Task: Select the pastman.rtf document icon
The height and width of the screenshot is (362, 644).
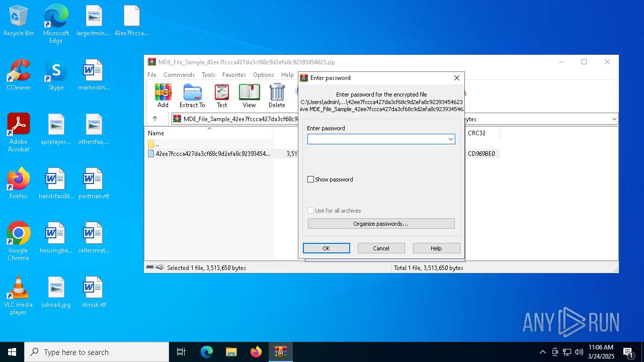Action: [x=94, y=184]
